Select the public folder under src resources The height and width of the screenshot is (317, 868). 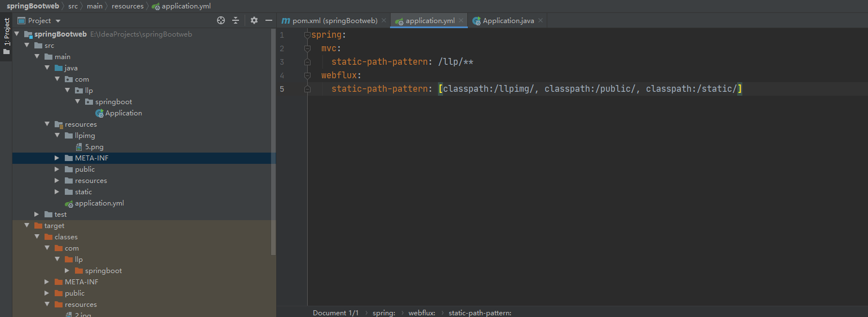pyautogui.click(x=85, y=169)
